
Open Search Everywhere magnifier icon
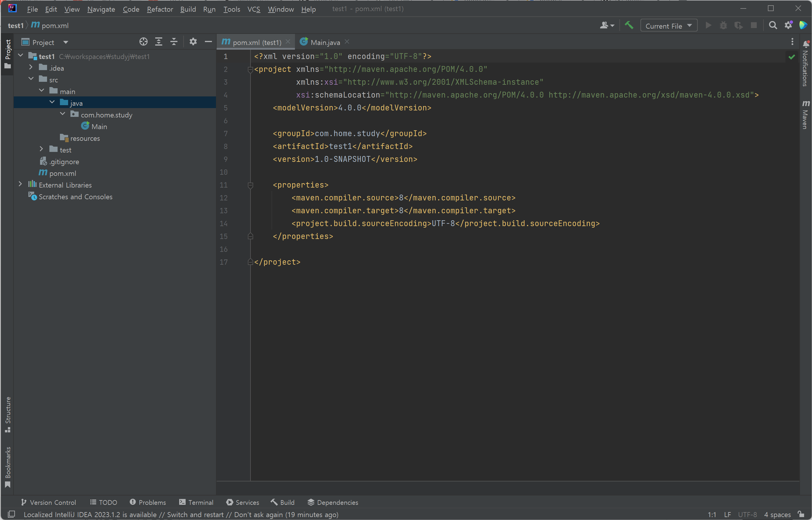pos(773,25)
